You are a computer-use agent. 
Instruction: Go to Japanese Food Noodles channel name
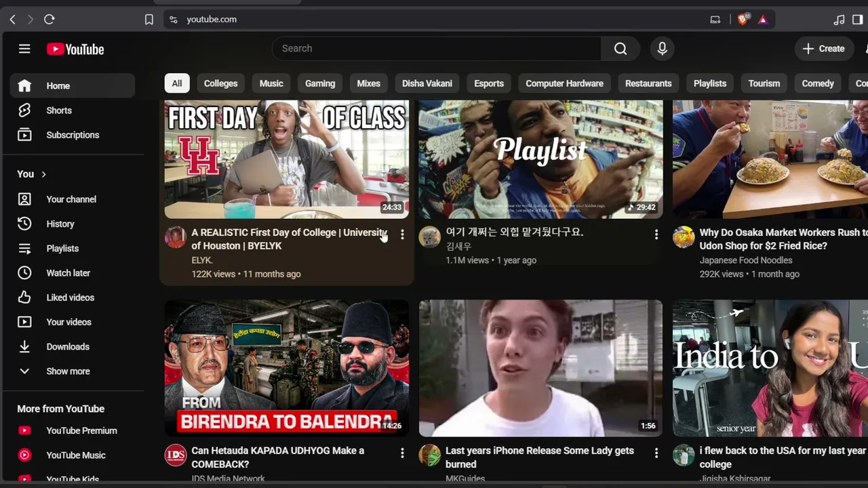point(746,260)
